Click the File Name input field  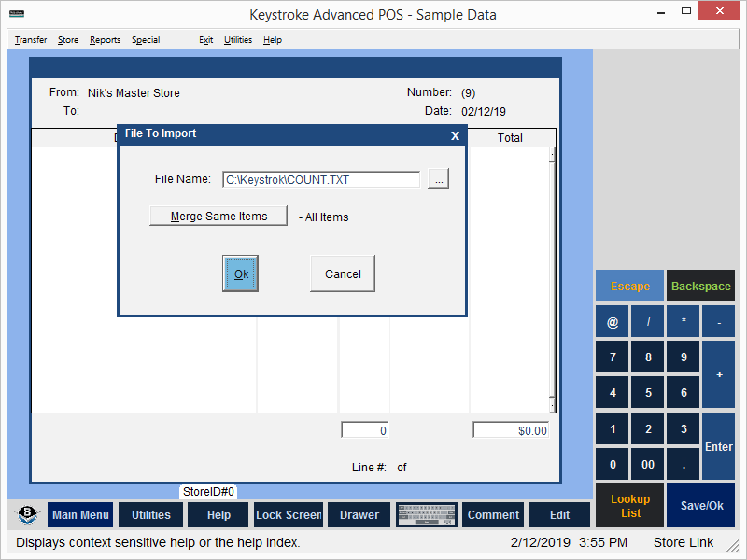click(321, 179)
